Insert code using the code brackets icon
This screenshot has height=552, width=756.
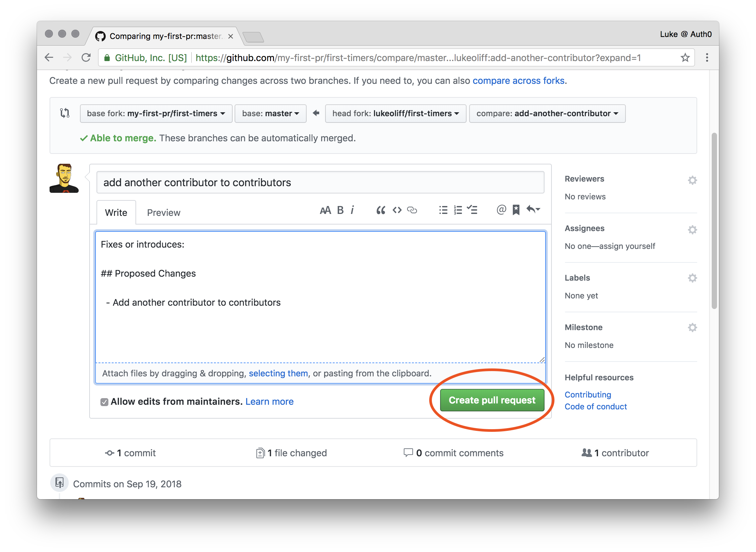tap(397, 210)
